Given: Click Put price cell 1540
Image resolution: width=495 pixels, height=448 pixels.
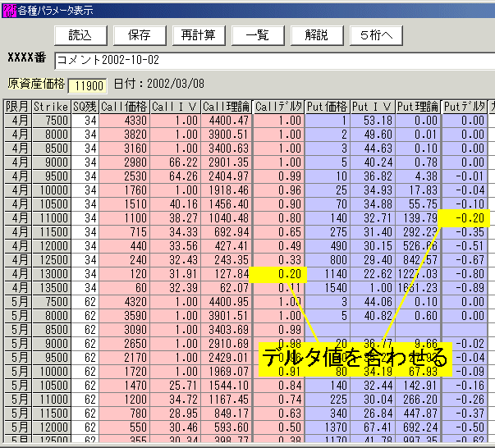Looking at the screenshot, I should (328, 288).
